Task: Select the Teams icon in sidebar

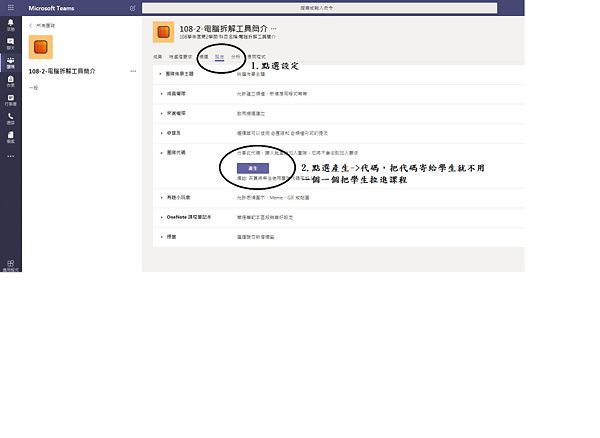Action: [10, 61]
